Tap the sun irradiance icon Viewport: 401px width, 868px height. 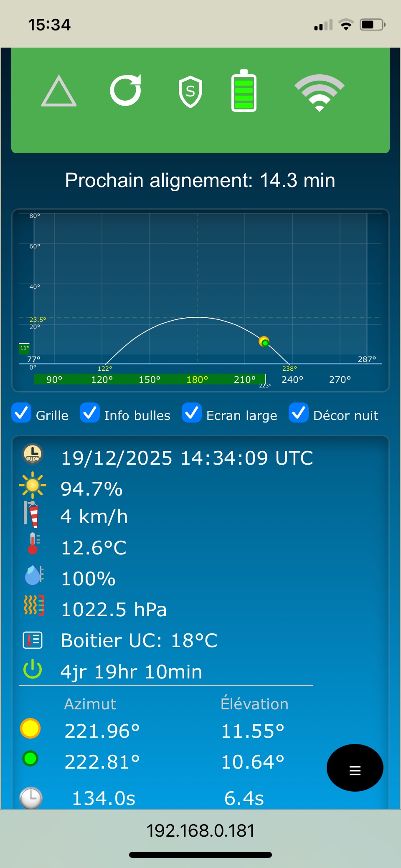tap(33, 486)
